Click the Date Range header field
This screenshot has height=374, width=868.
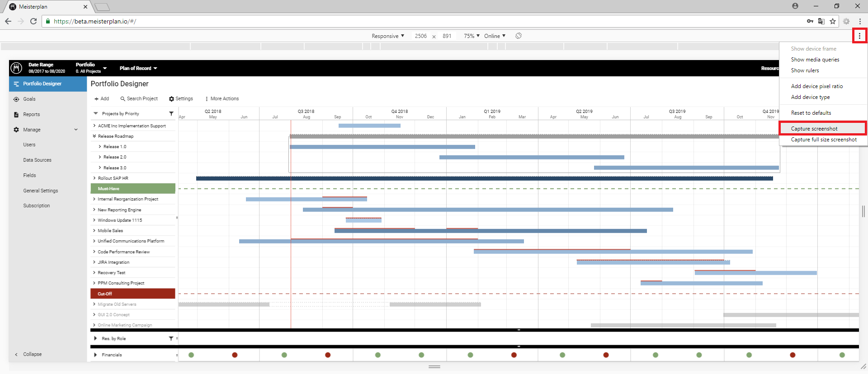coord(47,68)
